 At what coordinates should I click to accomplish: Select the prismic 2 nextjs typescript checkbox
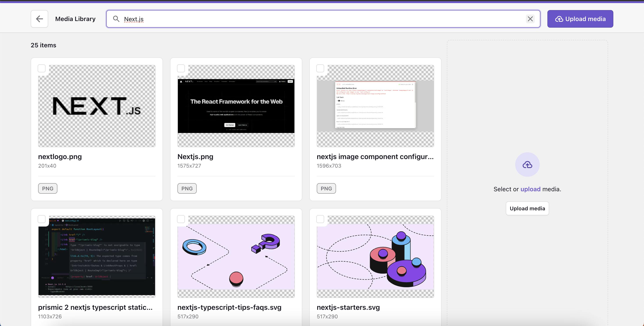tap(42, 219)
